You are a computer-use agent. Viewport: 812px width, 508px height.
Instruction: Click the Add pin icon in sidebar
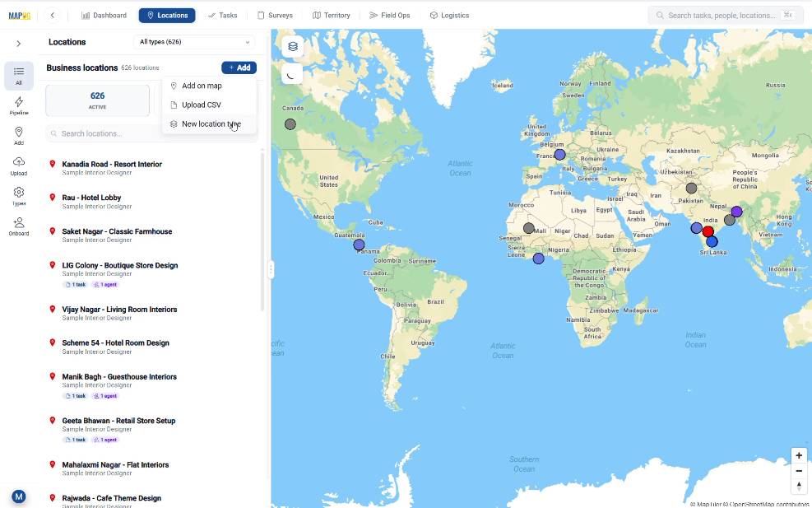pyautogui.click(x=19, y=136)
